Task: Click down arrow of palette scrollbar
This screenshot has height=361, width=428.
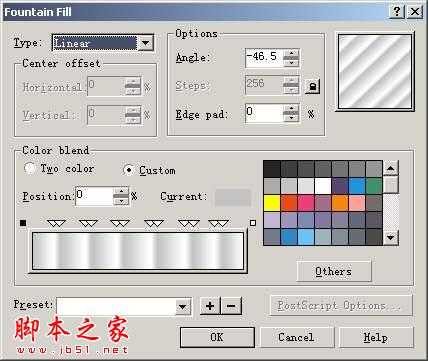Action: tap(390, 238)
